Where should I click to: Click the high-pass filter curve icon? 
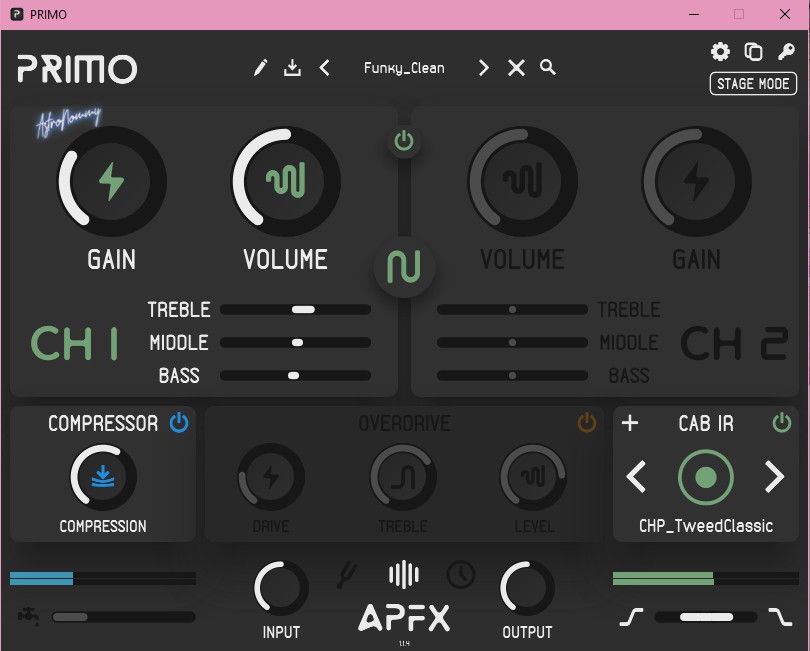(x=631, y=617)
